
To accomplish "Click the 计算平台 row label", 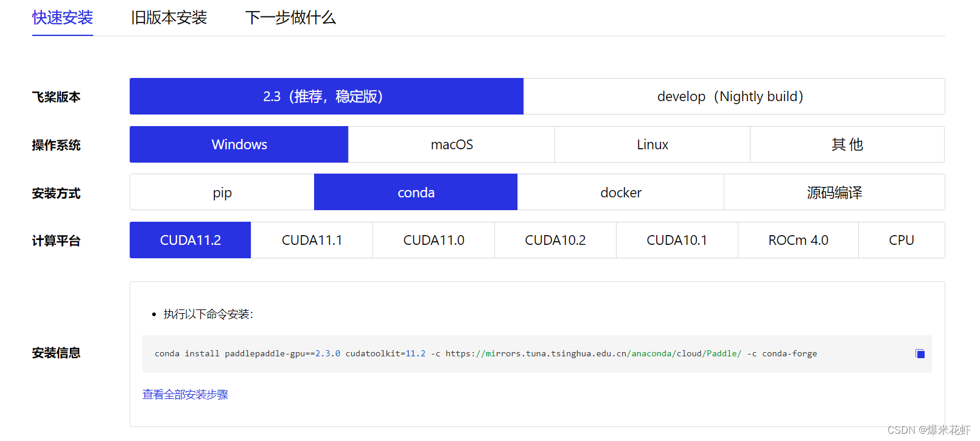I will pos(56,241).
